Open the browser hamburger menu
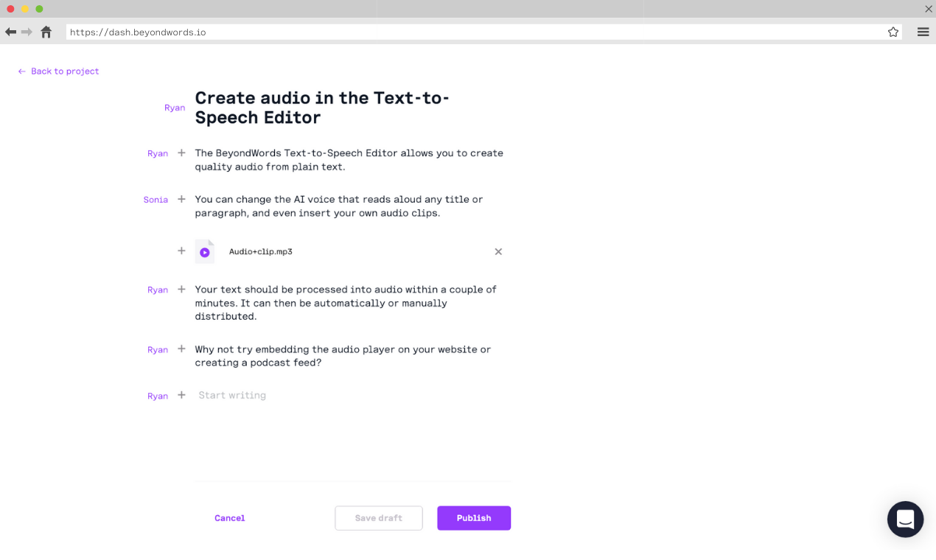Viewport: 936px width, 560px height. pyautogui.click(x=923, y=32)
